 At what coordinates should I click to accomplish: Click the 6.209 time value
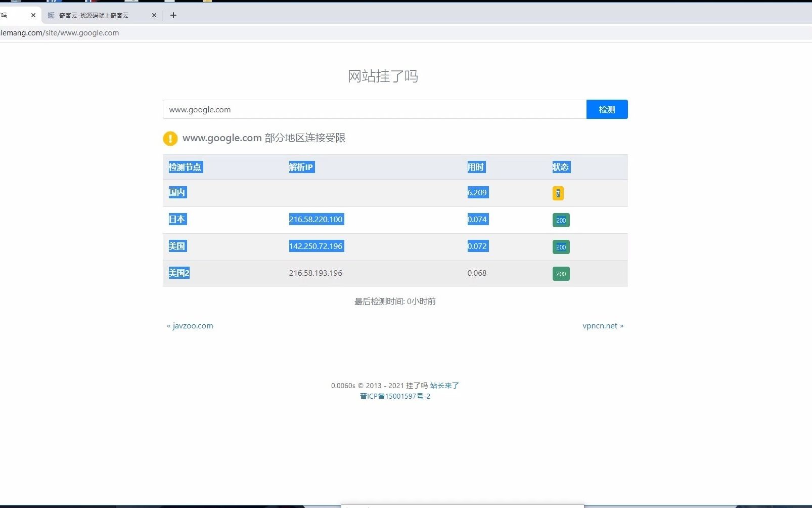pos(477,192)
